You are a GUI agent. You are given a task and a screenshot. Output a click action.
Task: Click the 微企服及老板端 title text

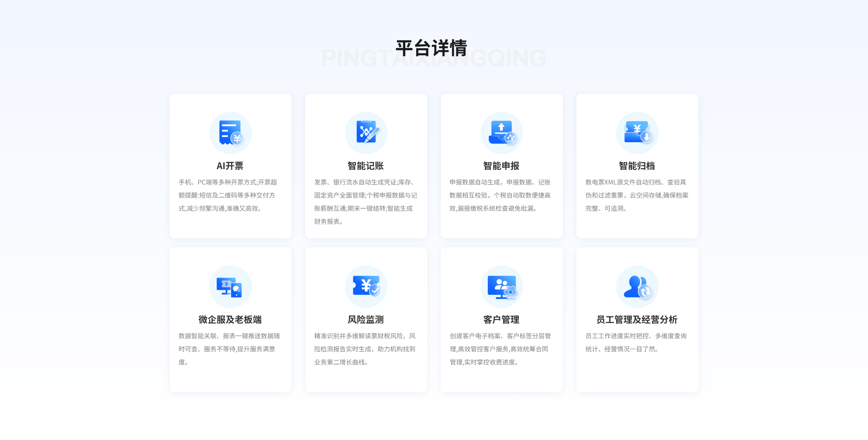[x=231, y=320]
